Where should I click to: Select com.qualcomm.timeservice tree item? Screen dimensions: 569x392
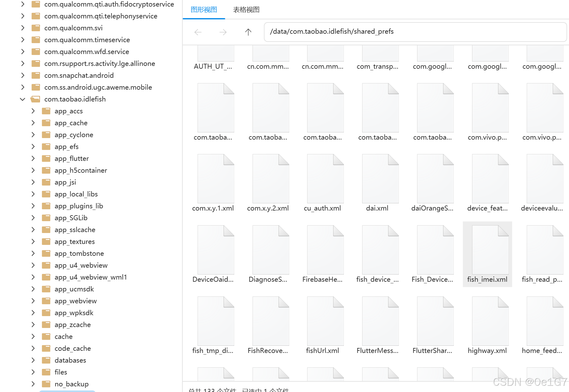(x=87, y=40)
